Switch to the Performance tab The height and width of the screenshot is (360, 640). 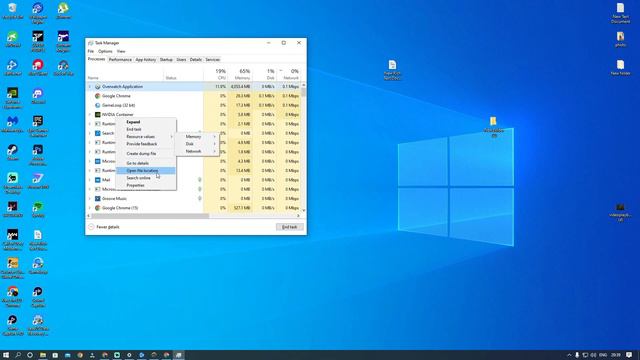pyautogui.click(x=120, y=60)
